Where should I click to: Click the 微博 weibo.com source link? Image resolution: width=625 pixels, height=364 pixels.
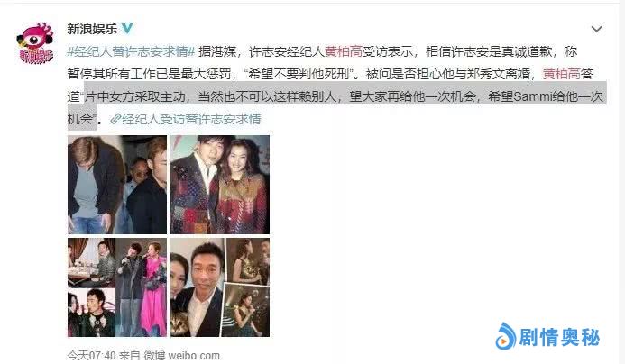pyautogui.click(x=182, y=355)
